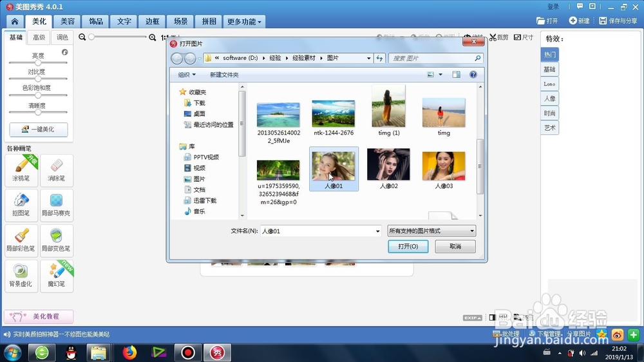Click the green plus icon at bottom right

(x=633, y=335)
